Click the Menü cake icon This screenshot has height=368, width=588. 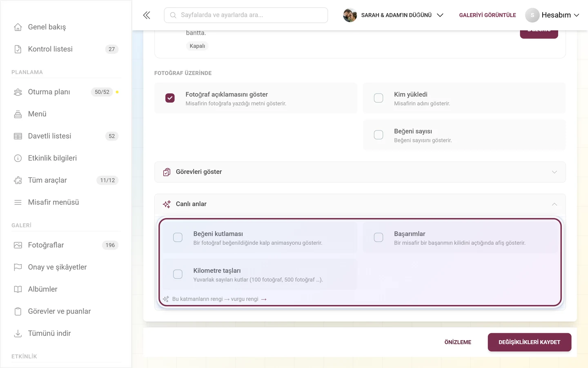(18, 114)
